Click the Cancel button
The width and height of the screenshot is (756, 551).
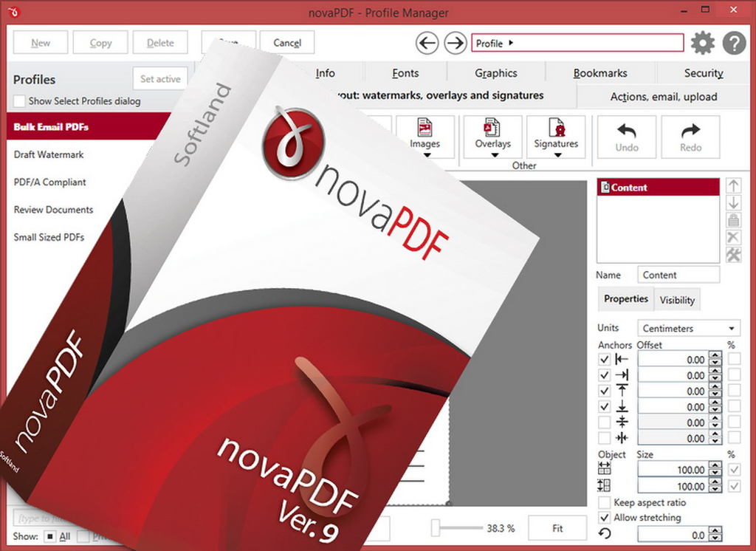click(x=287, y=43)
